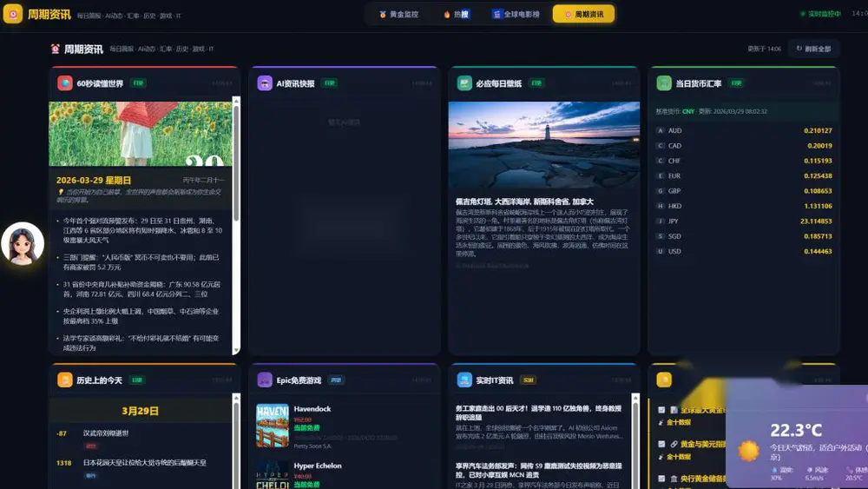
Task: Click the CAD rate value 0.20019
Action: (819, 146)
